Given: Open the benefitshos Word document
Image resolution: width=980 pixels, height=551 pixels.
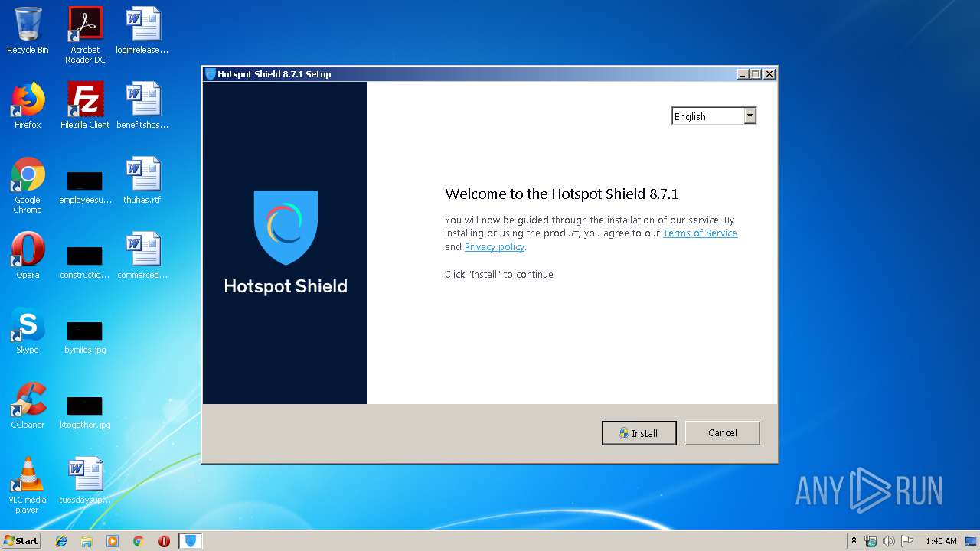Looking at the screenshot, I should 142,106.
